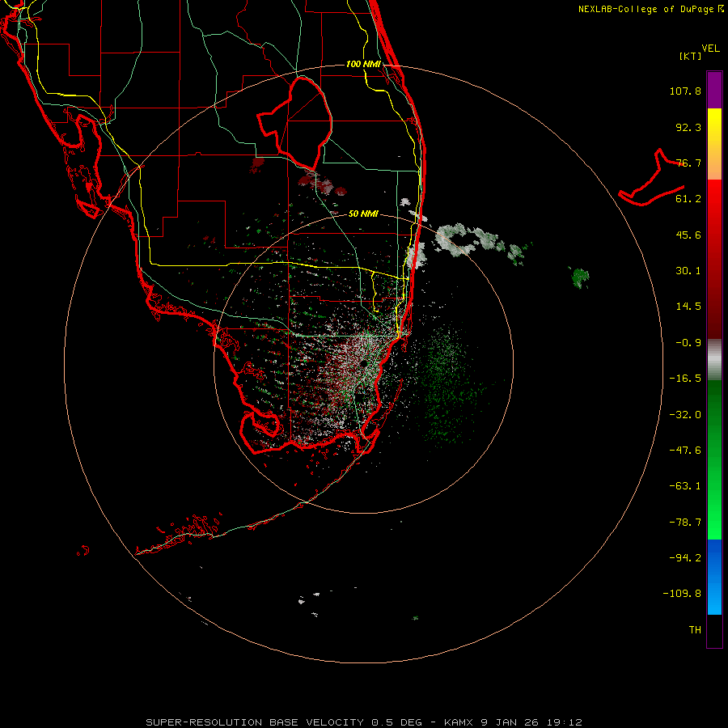This screenshot has height=728, width=728.
Task: Pick the blue color bar segment
Action: tap(714, 577)
